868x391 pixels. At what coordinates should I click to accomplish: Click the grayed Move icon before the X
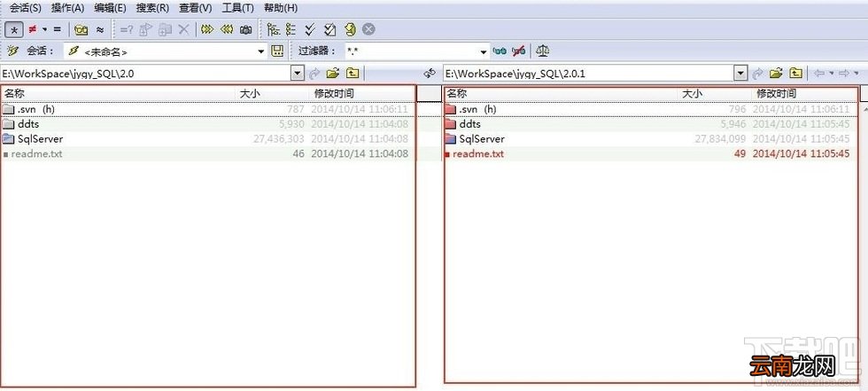165,29
